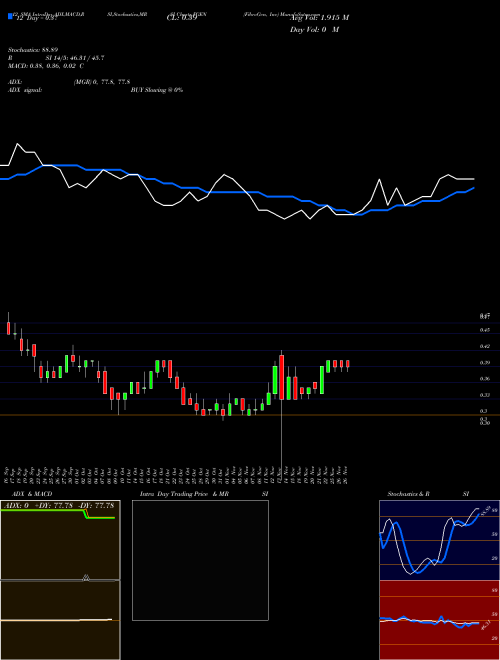
Task: Click the 0.42 price axis label
Action: point(485,346)
